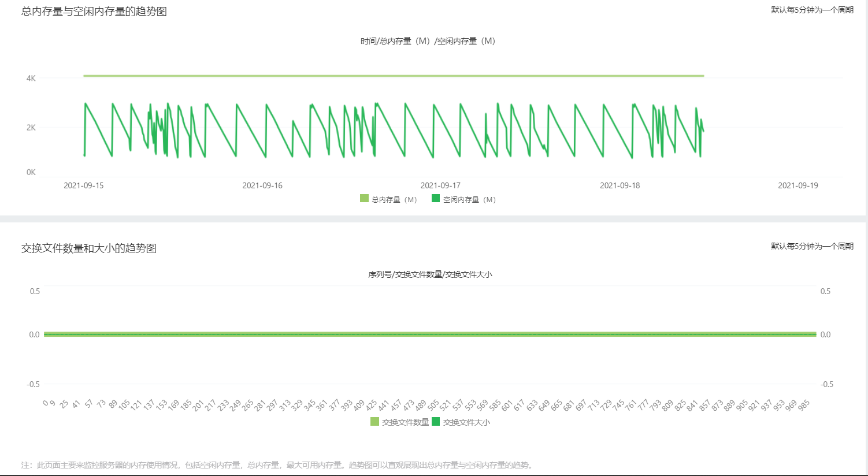868x476 pixels.
Task: Click the light green 交换文件数量 legend swatch
Action: point(375,422)
